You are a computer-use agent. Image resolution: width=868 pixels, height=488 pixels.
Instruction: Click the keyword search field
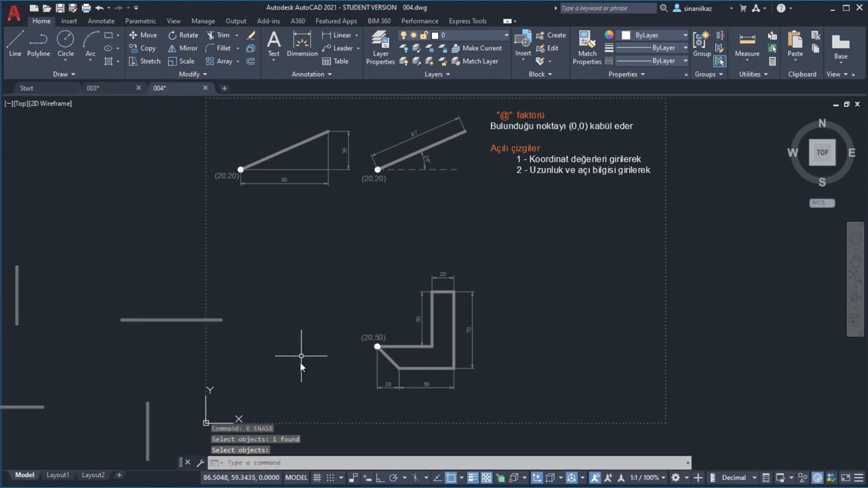(x=608, y=8)
